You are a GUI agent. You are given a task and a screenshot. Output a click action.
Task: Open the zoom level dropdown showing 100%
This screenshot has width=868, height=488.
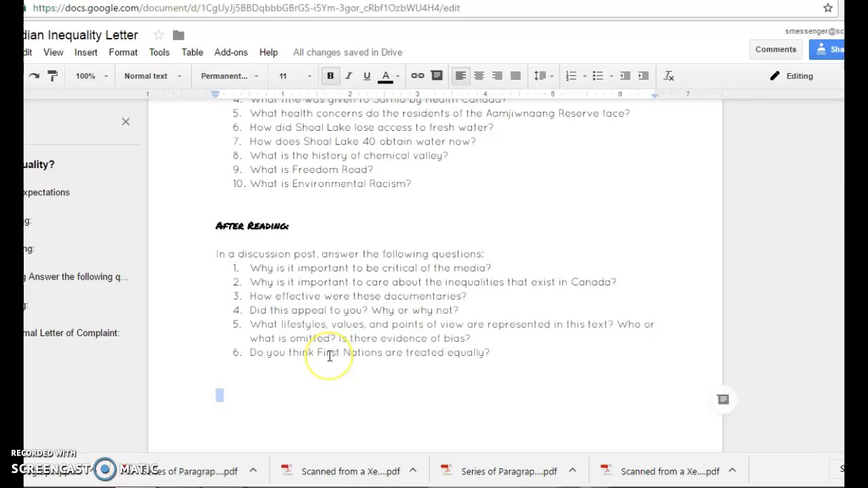[x=92, y=76]
